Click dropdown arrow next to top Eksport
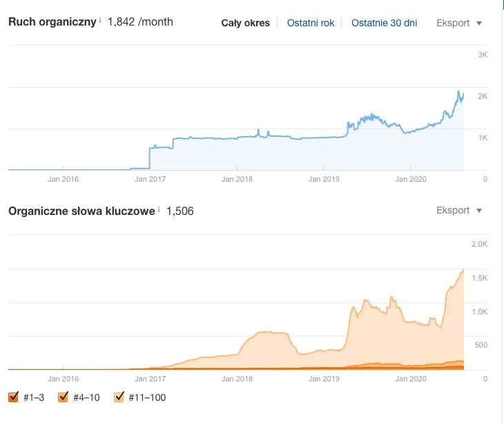 click(480, 23)
